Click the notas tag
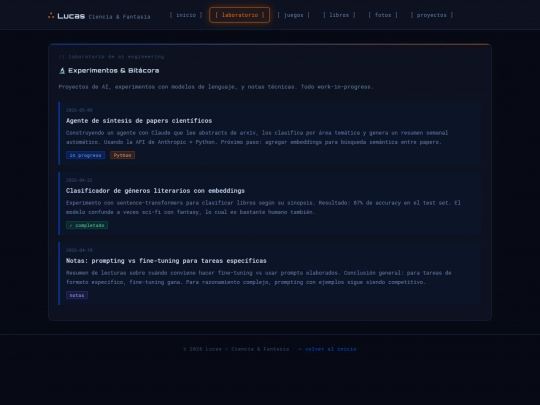Image resolution: width=540 pixels, height=405 pixels. [77, 295]
